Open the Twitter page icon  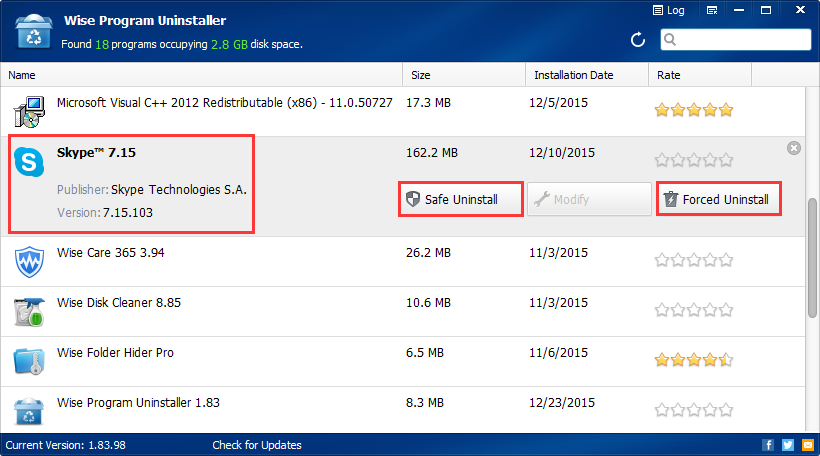(788, 445)
